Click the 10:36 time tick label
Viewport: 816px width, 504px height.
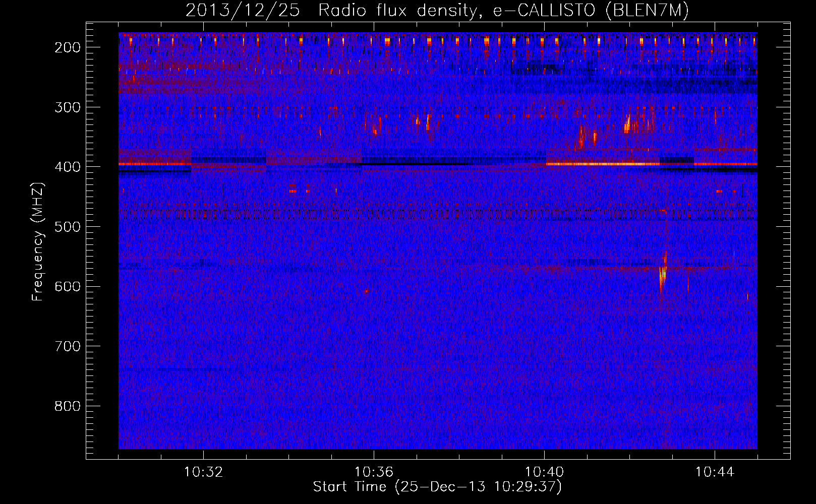(374, 472)
